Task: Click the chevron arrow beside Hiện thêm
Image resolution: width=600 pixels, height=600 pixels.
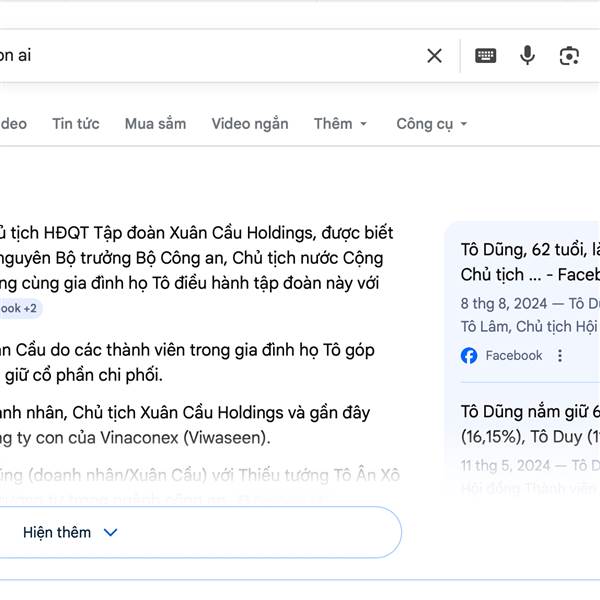Action: 111,533
